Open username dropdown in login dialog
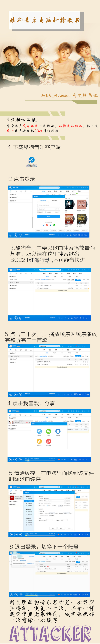The image size is (100, 644). pyautogui.click(x=59, y=205)
